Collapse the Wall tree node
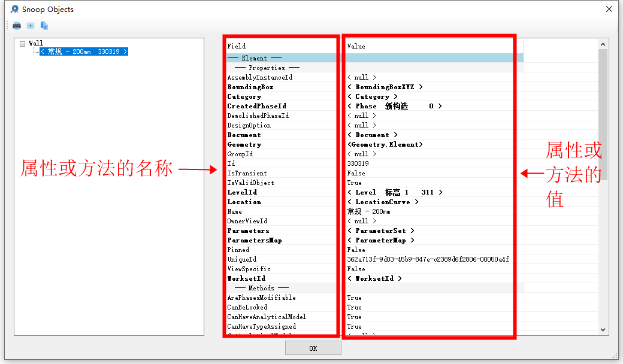This screenshot has height=364, width=623. point(23,44)
